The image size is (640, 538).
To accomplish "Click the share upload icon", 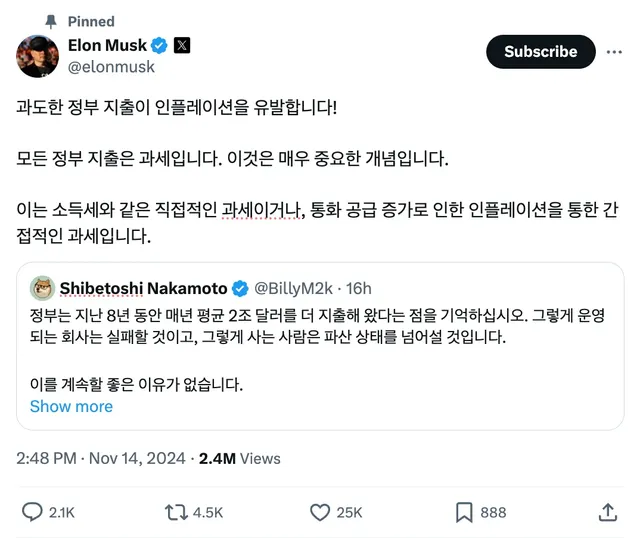I will tap(607, 513).
